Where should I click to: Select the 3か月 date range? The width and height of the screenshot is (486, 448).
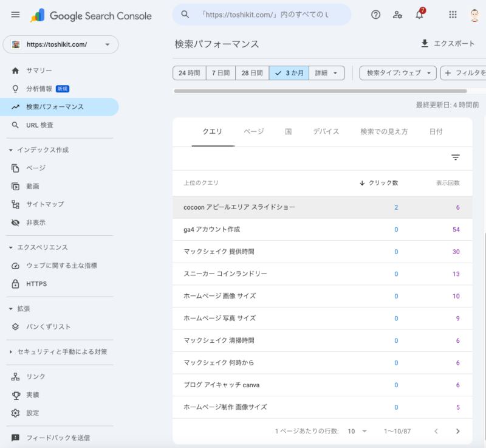point(289,73)
